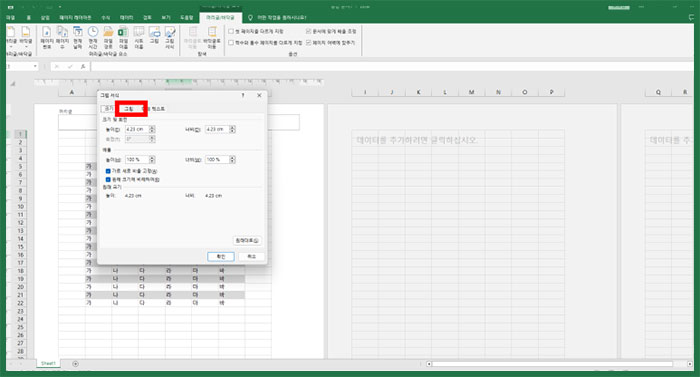The image size is (700, 377).
Task: Open the Review ribbon tab
Action: (147, 17)
